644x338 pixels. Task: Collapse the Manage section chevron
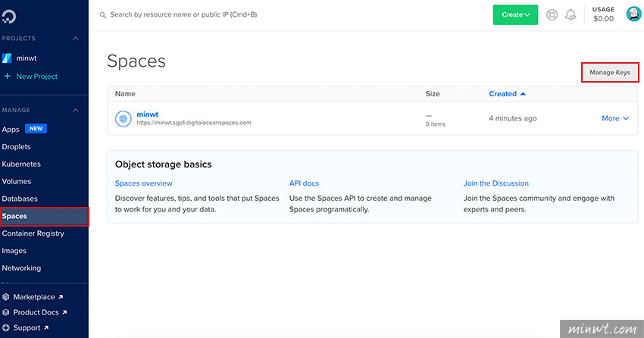click(x=76, y=110)
